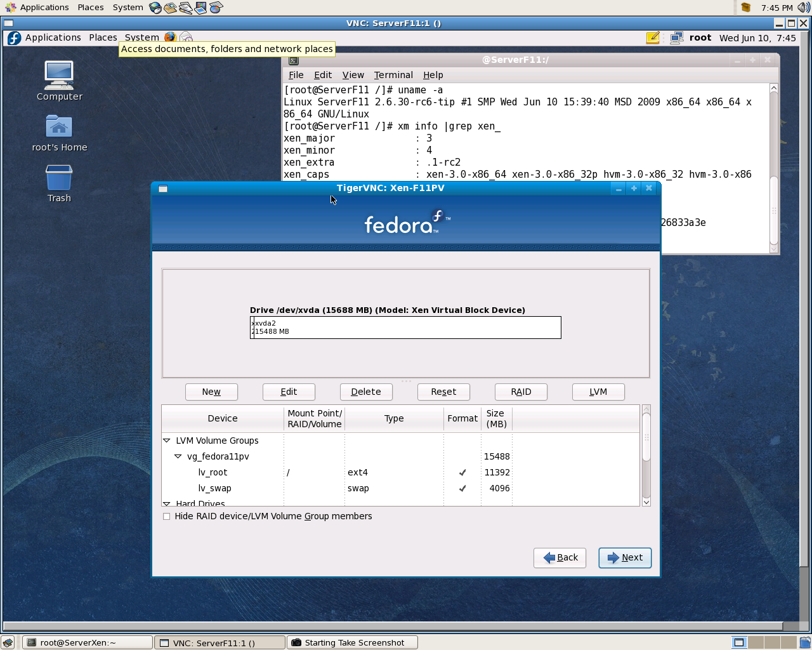Open the volume control speaker icon
812x650 pixels.
(804, 8)
